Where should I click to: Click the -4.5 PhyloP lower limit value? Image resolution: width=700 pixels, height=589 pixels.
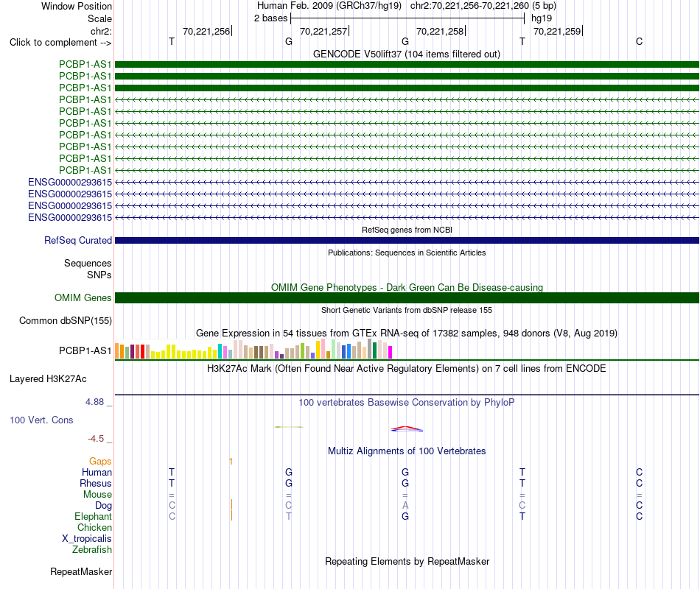(96, 439)
